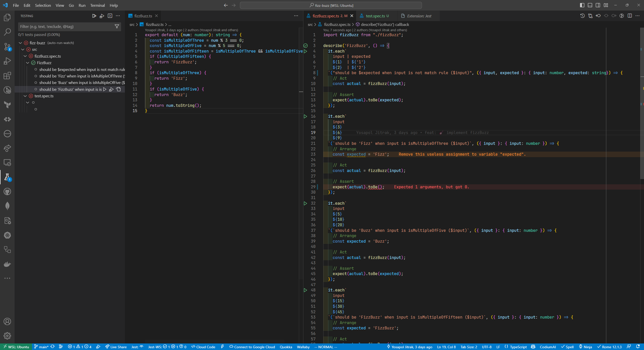Screen dimensions: 644x350
Task: Open the Kubernetes extension view
Action: 7,235
